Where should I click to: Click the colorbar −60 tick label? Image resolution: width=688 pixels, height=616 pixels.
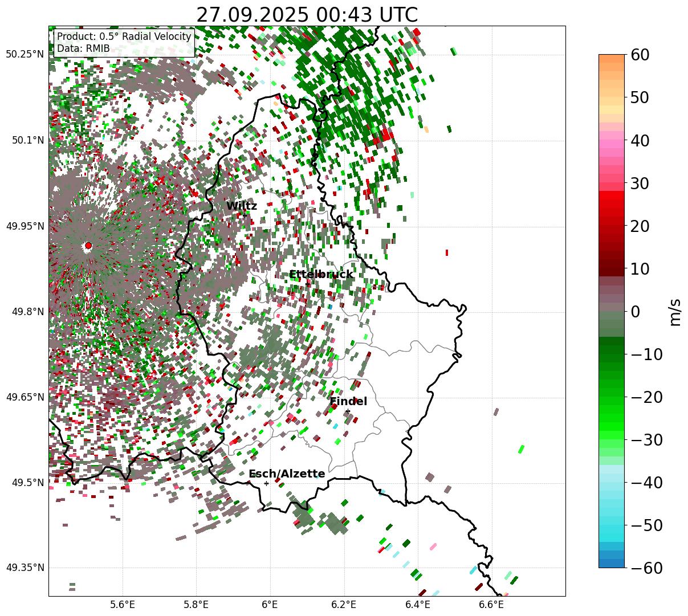pos(646,568)
